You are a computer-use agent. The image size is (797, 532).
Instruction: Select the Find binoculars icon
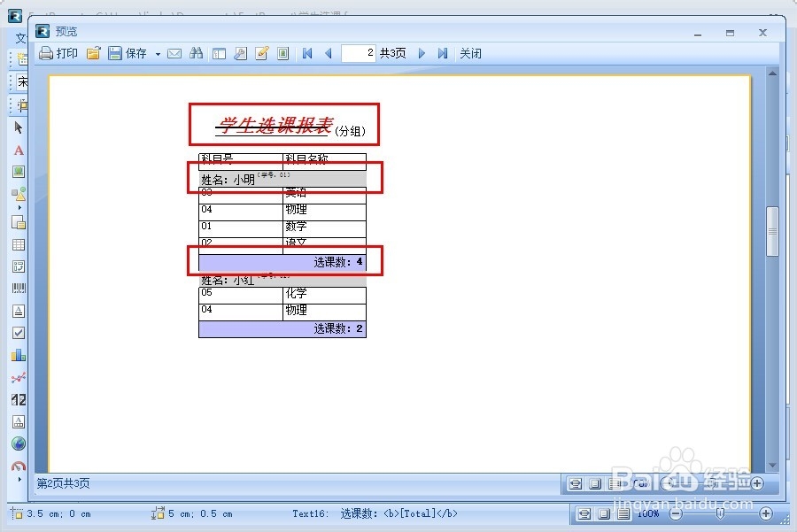pos(196,53)
